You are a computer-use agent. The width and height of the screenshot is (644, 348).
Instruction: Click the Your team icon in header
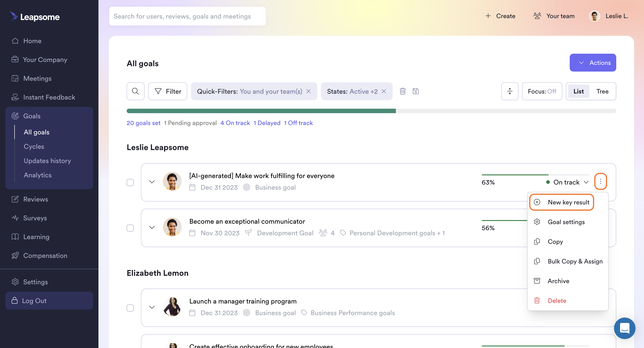(537, 16)
